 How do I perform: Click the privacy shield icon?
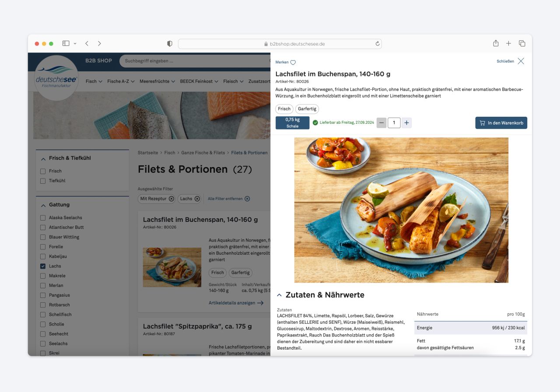point(170,44)
